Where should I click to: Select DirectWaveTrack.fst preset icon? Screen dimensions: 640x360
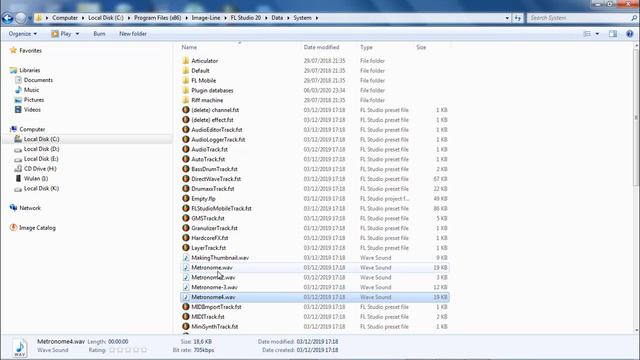pos(186,179)
